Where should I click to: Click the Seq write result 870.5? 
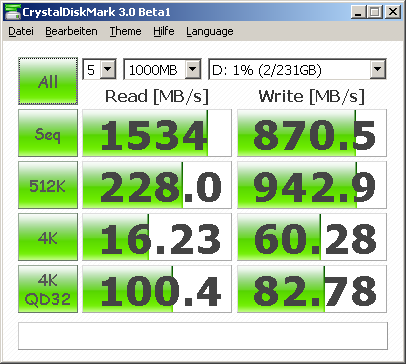312,133
